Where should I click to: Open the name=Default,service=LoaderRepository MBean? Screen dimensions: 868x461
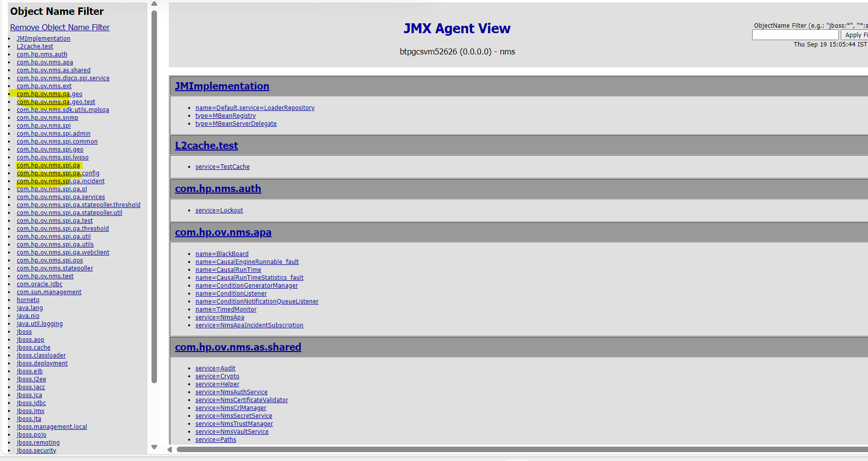pyautogui.click(x=255, y=108)
